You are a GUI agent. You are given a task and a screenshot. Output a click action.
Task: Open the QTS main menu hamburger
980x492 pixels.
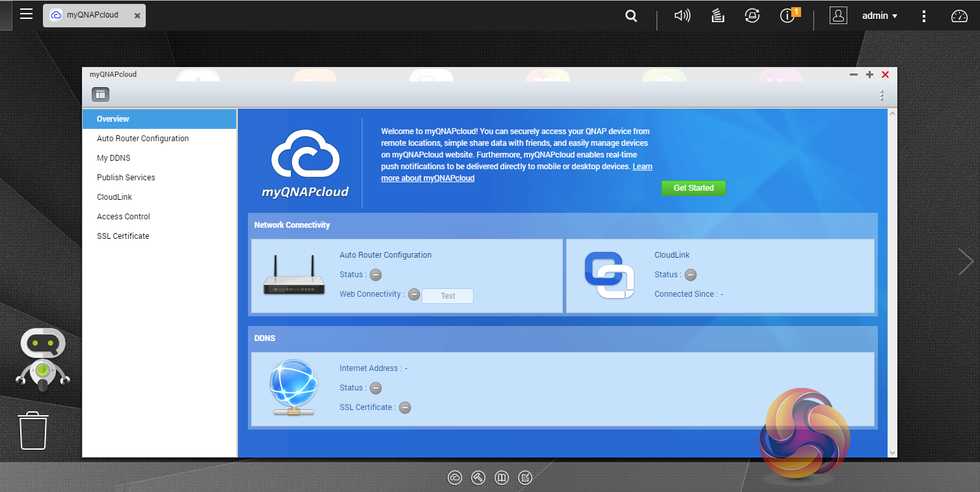(26, 14)
